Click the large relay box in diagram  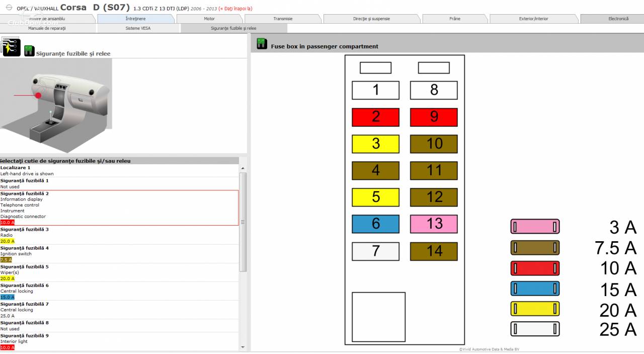(378, 317)
